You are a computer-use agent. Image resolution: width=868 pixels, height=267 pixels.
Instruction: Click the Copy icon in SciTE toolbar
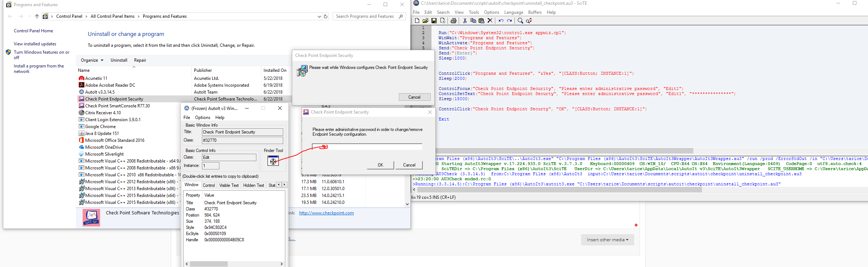[x=473, y=21]
